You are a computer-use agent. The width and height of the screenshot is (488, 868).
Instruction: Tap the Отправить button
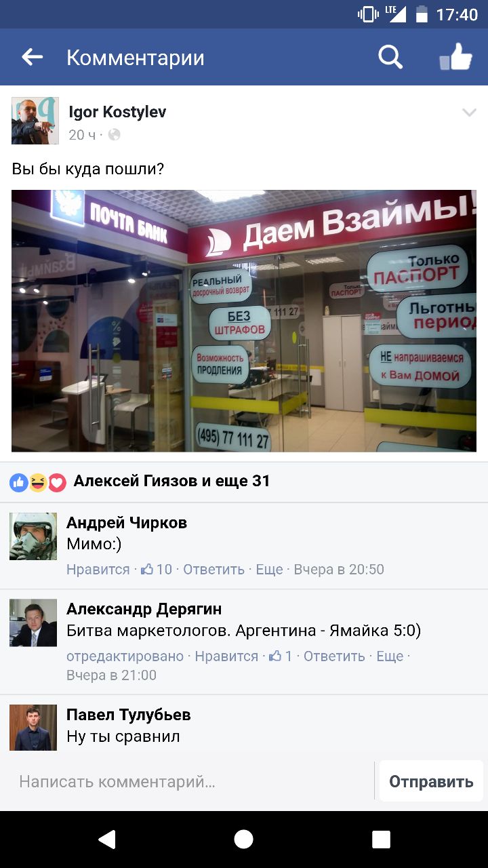pos(431,781)
